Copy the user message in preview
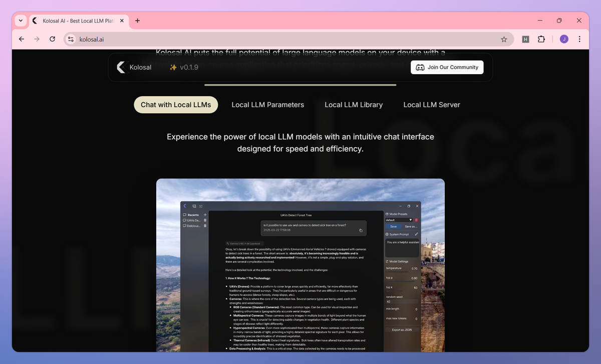The image size is (601, 364). point(361,230)
